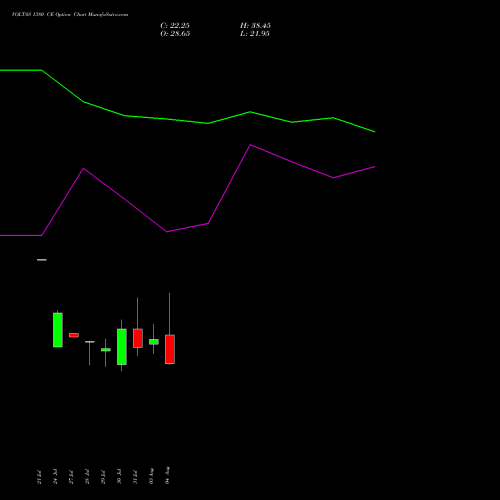Click the high price value H: 38.45
Screen dimensions: 500x500
(255, 26)
